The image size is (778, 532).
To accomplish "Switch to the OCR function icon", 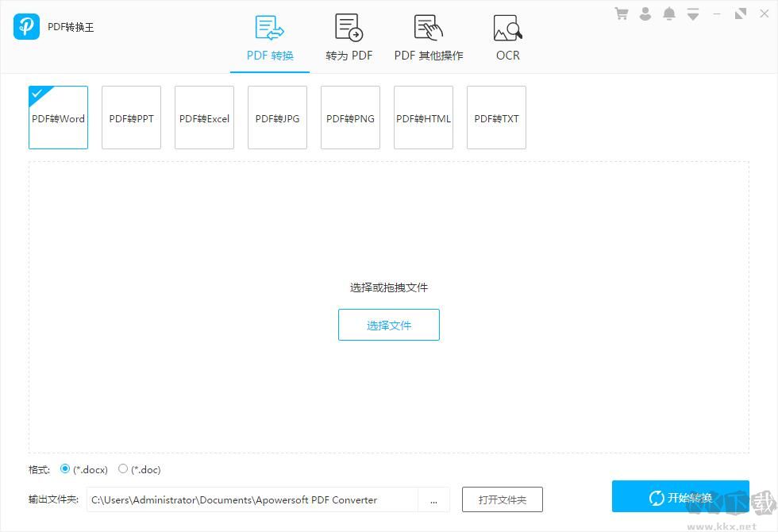I will coord(506,26).
